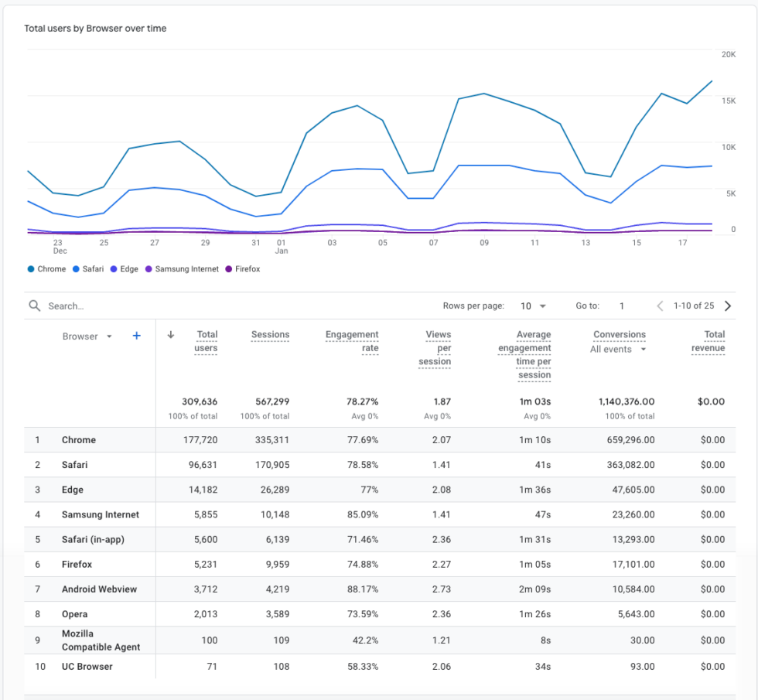
Task: Select the next page arrow in pagination
Action: [x=727, y=305]
